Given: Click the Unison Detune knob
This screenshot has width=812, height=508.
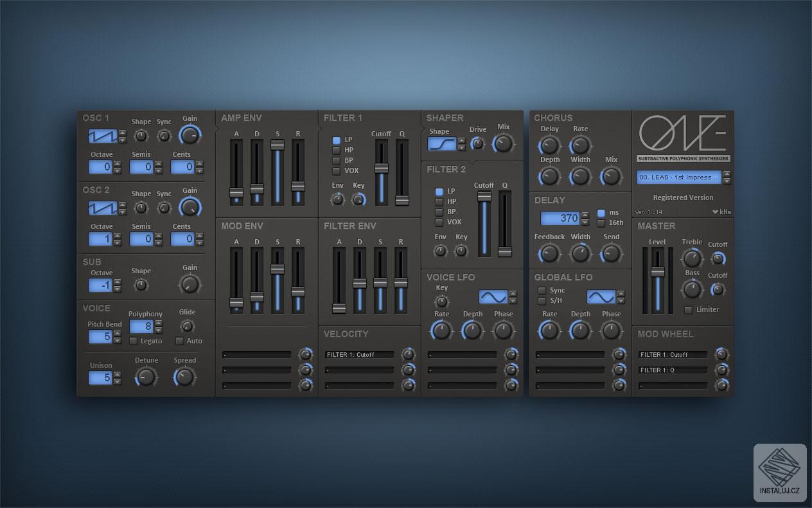Looking at the screenshot, I should point(146,376).
